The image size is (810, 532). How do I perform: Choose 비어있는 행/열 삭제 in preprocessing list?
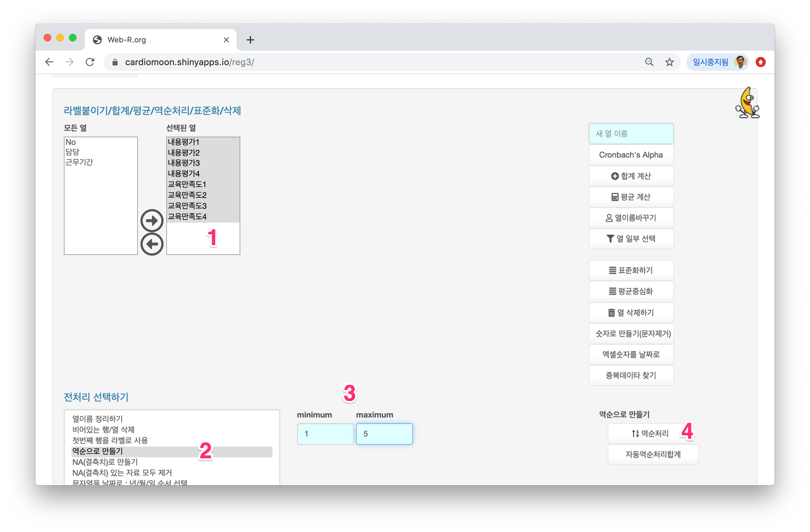coord(103,429)
